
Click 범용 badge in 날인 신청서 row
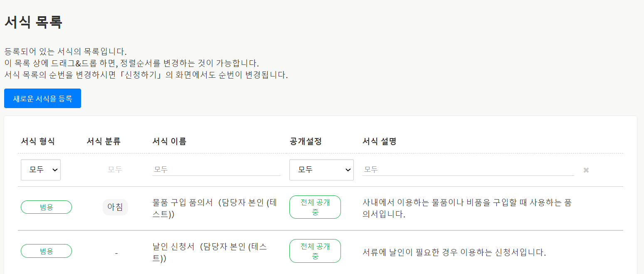(46, 251)
